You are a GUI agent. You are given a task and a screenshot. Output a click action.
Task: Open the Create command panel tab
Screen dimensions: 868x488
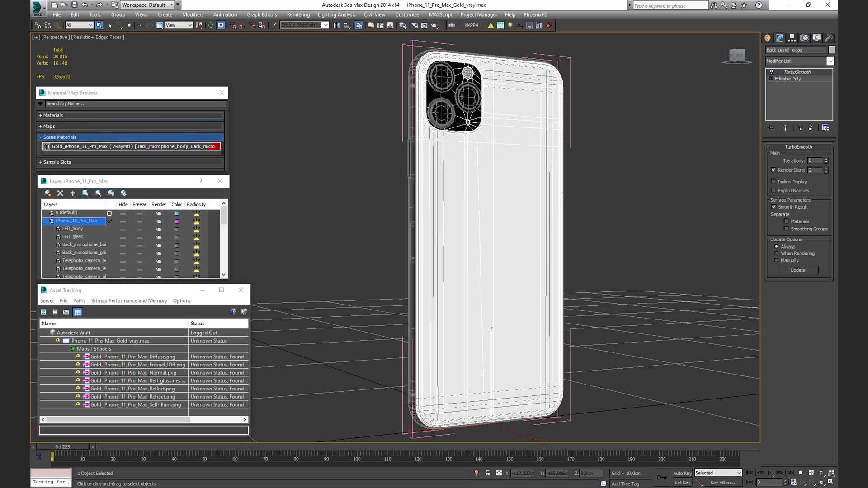point(768,38)
